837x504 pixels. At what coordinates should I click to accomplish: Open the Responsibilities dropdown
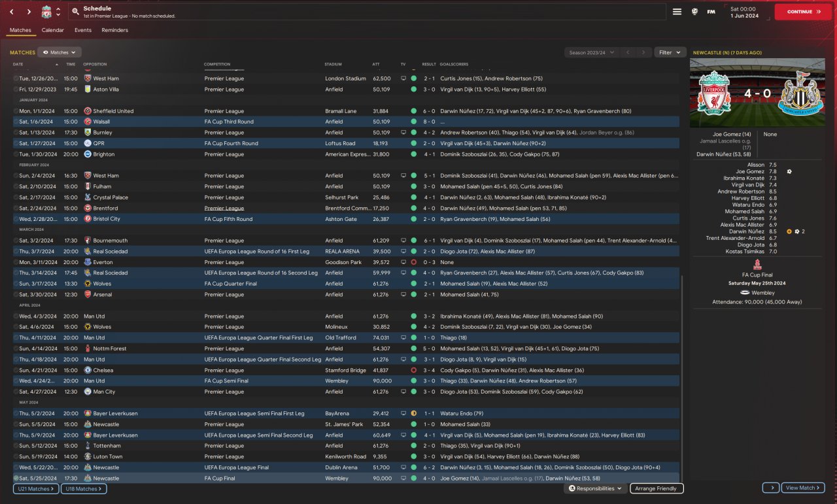(x=596, y=488)
